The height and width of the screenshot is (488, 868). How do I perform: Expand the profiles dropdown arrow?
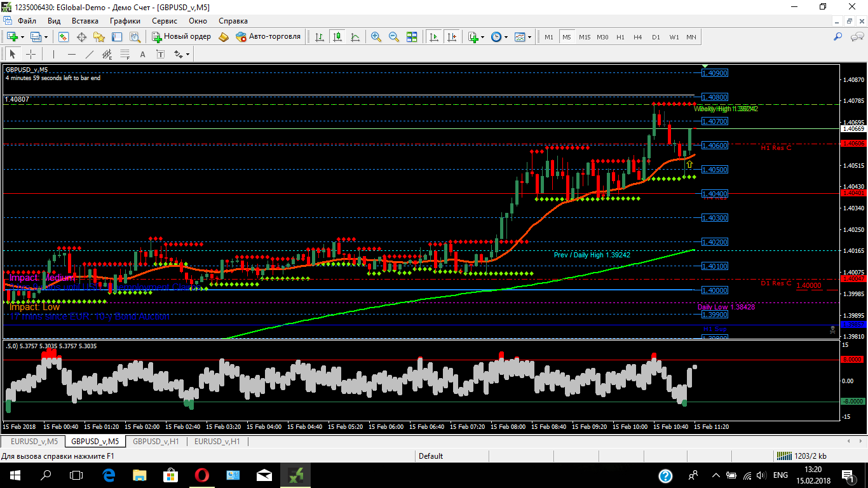[46, 37]
